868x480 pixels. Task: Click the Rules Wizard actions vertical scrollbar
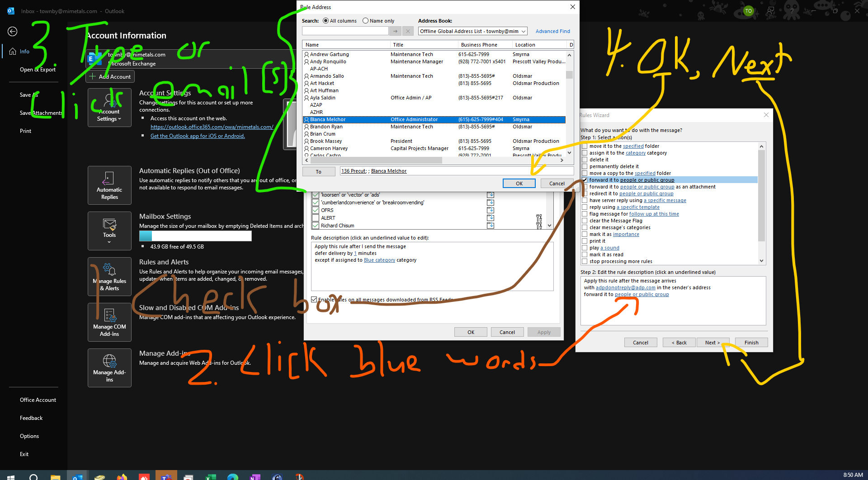[x=761, y=196]
